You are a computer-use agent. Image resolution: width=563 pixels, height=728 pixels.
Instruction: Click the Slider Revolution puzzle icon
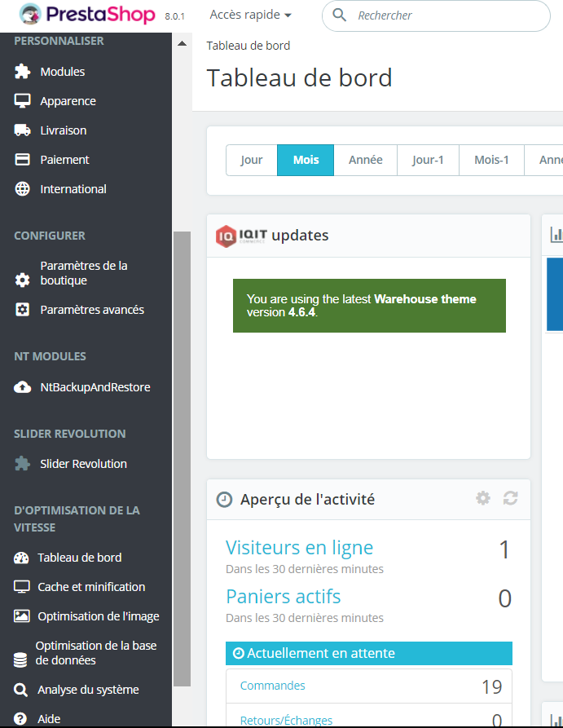(x=22, y=463)
